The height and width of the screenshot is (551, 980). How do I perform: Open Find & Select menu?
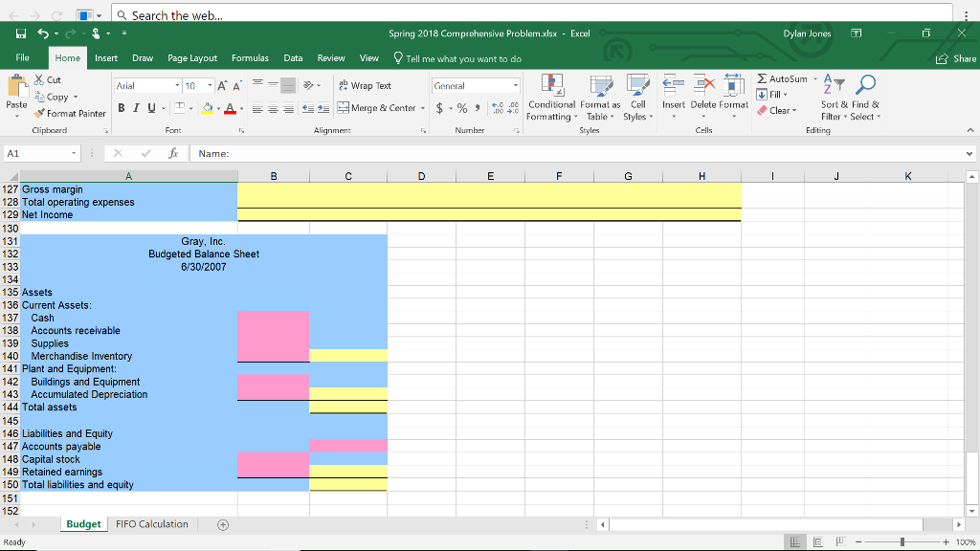pos(865,98)
